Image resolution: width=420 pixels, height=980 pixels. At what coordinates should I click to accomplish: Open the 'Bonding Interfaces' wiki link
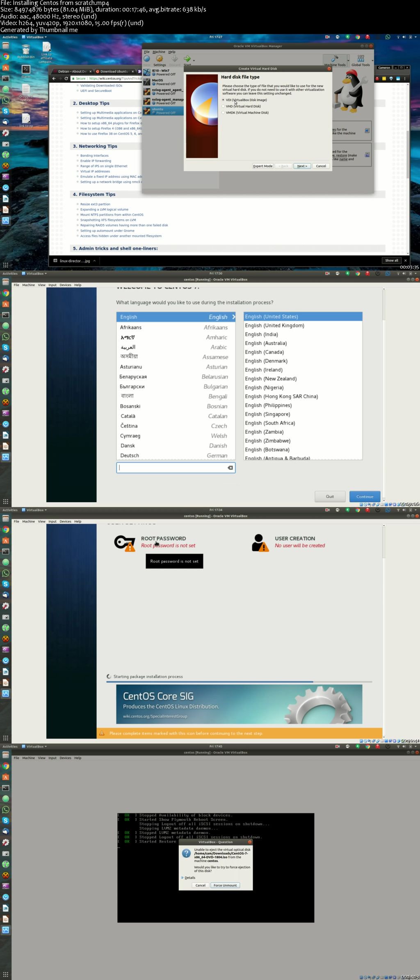pos(94,156)
